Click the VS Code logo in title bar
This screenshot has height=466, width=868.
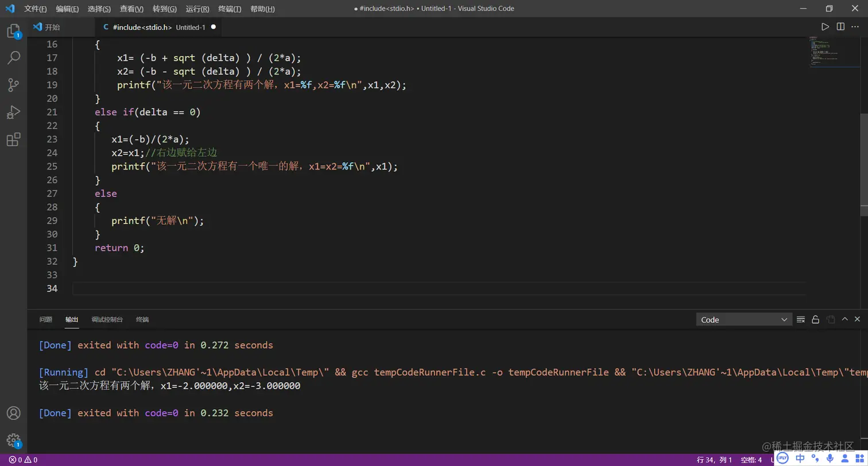[9, 9]
